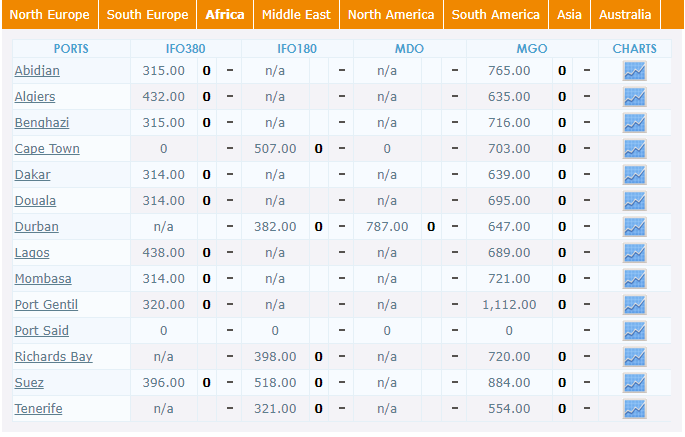Follow the Port Gentil port link
The width and height of the screenshot is (685, 437).
(x=46, y=305)
